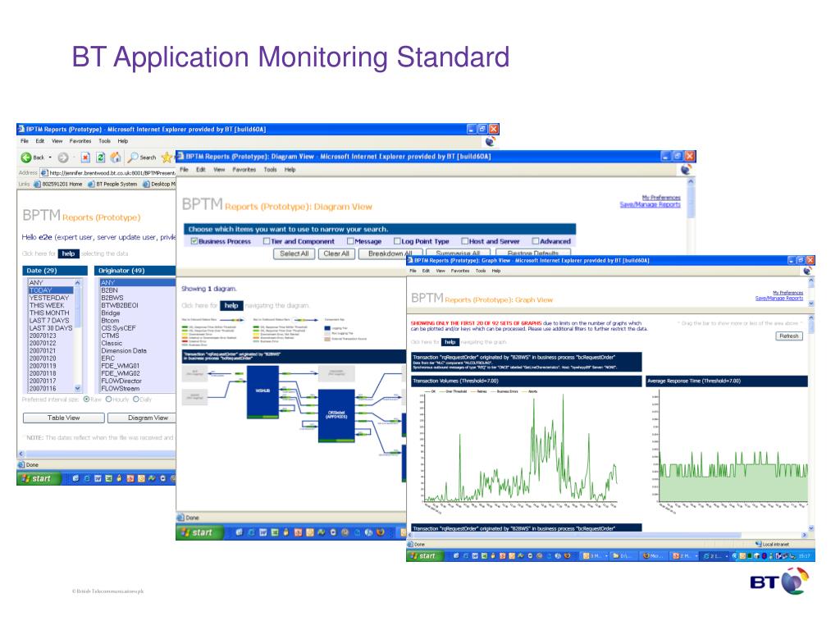This screenshot has height=630, width=840.
Task: Open the BT People System link shortcut
Action: coord(112,184)
